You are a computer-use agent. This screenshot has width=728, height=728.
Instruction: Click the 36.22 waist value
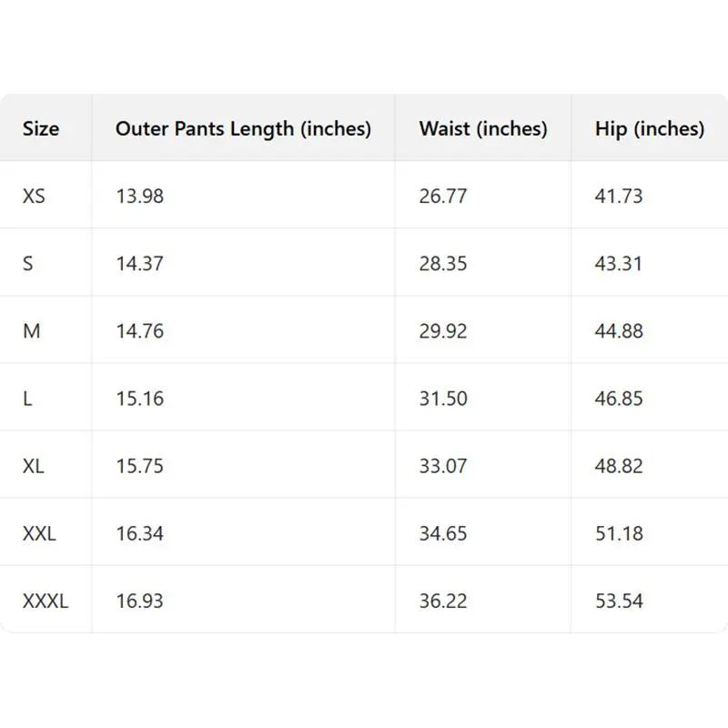click(443, 601)
